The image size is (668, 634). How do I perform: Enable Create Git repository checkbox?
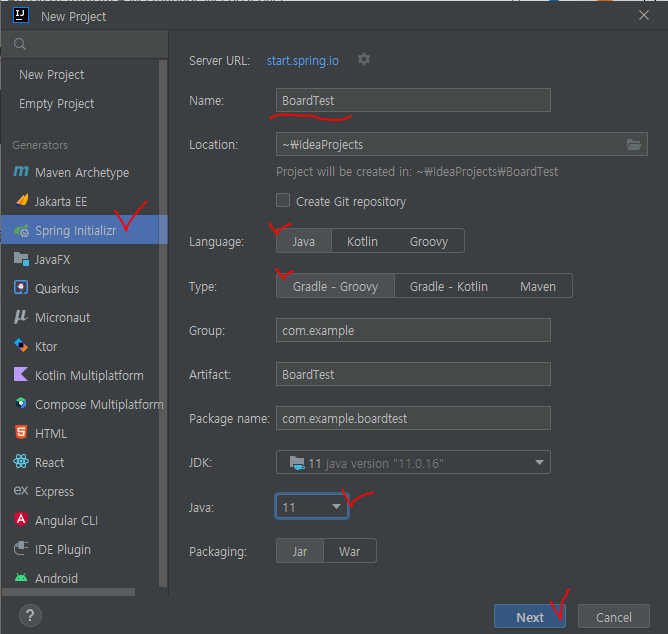pos(283,200)
